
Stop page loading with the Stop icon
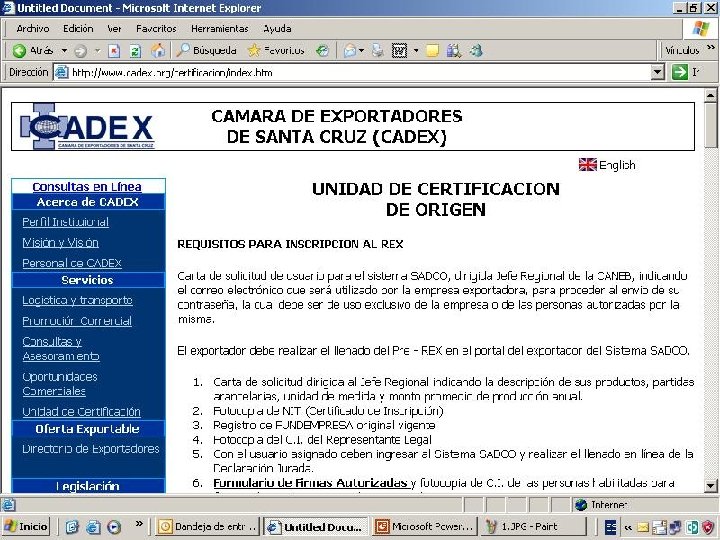pyautogui.click(x=114, y=51)
